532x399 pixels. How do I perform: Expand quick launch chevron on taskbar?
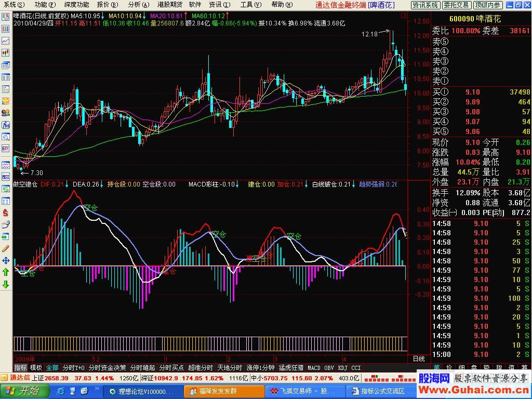pos(97,389)
